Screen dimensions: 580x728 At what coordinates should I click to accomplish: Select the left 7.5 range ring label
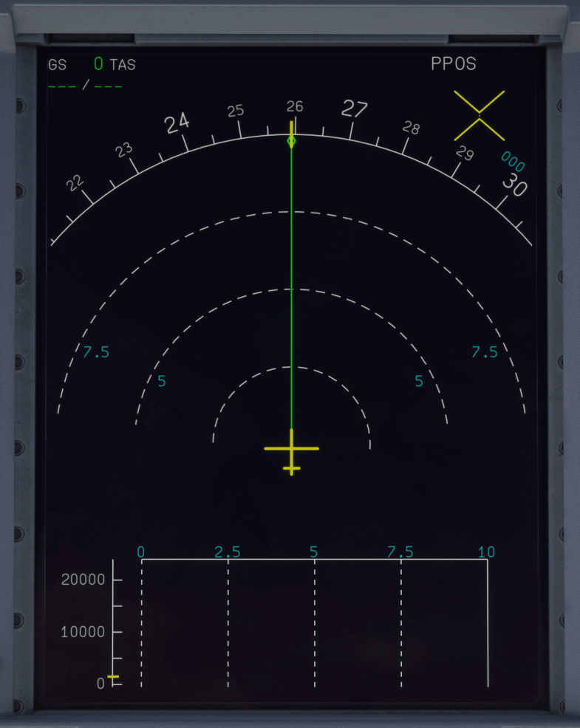(x=96, y=352)
